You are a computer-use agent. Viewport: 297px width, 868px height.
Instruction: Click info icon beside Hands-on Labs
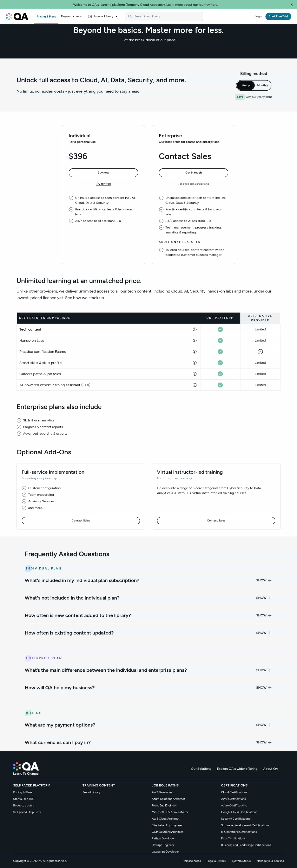pyautogui.click(x=194, y=341)
